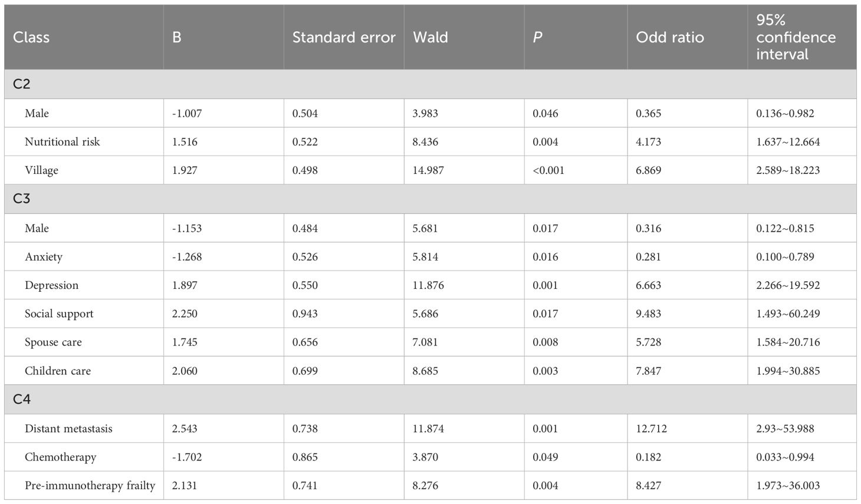861x504 pixels.
Task: Click the Children care row label
Action: coord(58,371)
